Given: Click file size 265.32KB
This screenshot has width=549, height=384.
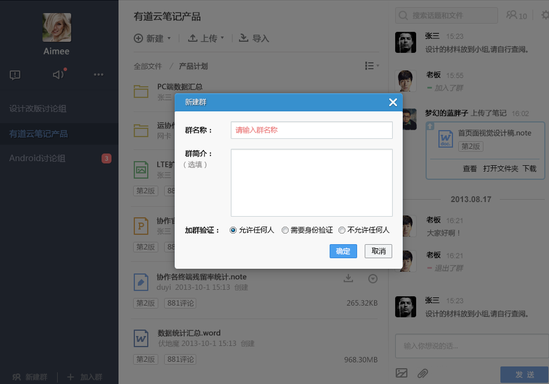Looking at the screenshot, I should pyautogui.click(x=362, y=303).
